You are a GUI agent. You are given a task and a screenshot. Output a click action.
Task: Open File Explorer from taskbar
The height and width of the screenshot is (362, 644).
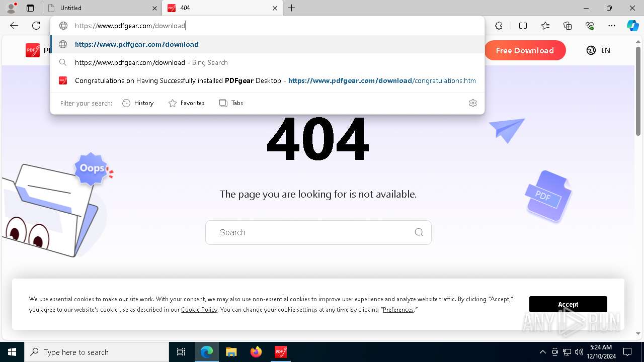231,352
